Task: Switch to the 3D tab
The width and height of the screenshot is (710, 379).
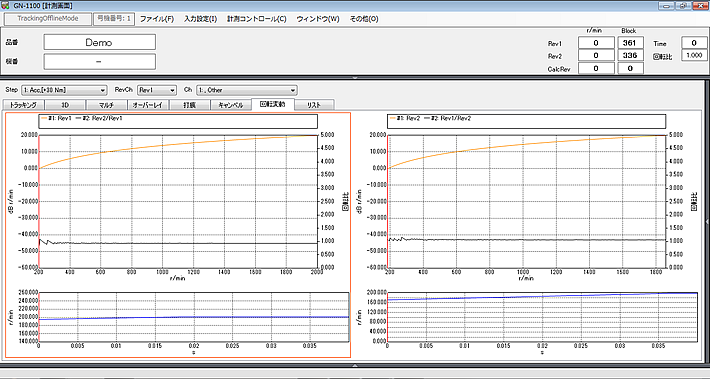Action: (65, 105)
